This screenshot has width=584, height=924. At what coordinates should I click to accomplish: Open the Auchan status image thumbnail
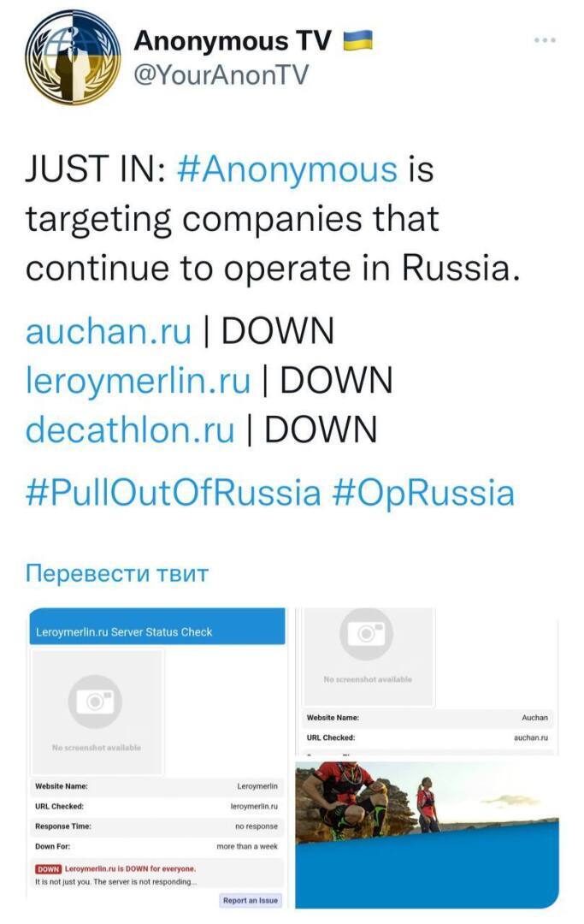click(427, 680)
